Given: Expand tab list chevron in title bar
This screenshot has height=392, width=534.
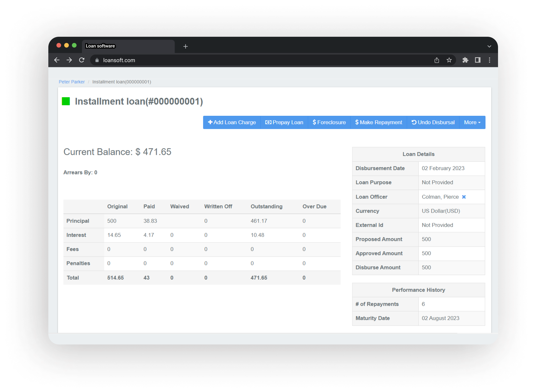Looking at the screenshot, I should click(489, 46).
